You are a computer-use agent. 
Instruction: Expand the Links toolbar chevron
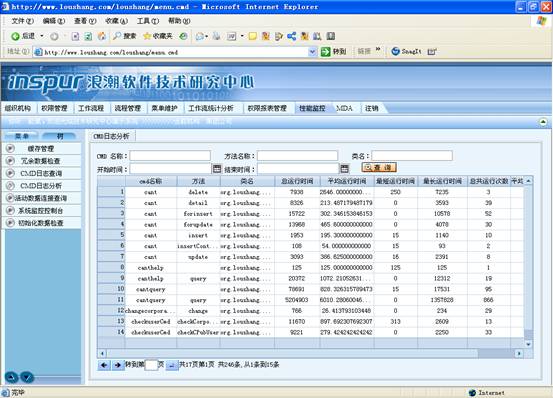pyautogui.click(x=378, y=49)
